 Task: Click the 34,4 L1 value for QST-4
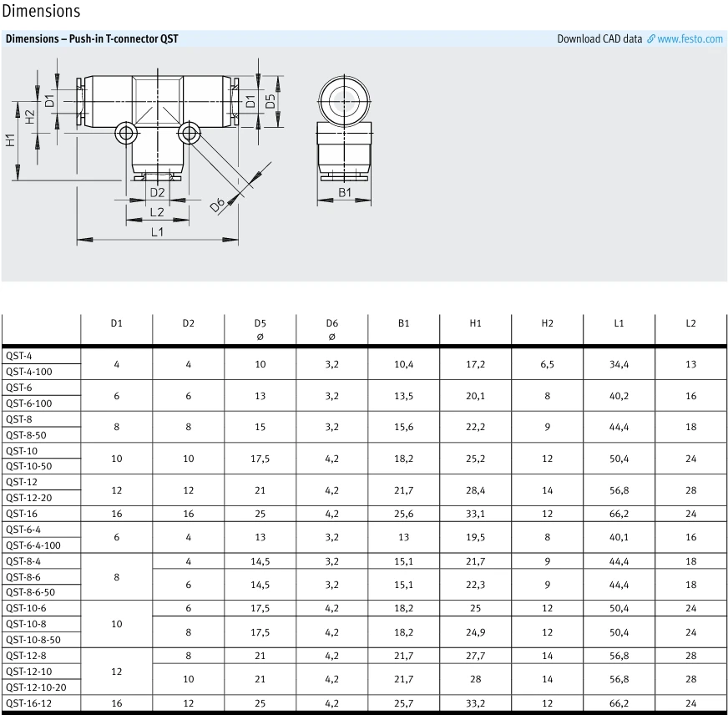pyautogui.click(x=619, y=364)
